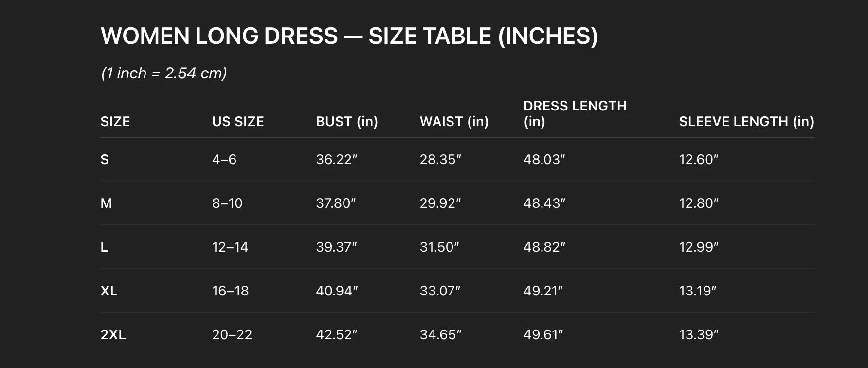Click the inch to cm conversion note
The image size is (868, 368).
[x=163, y=73]
